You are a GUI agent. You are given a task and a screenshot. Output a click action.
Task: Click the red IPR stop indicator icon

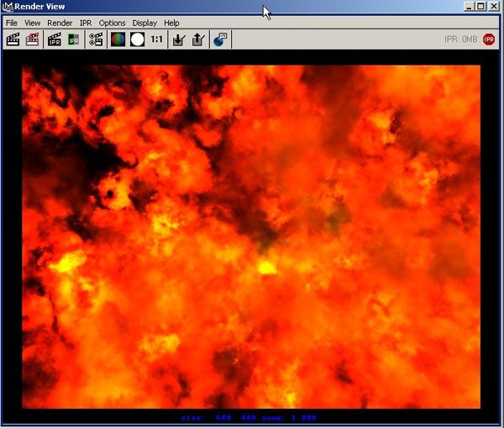489,39
